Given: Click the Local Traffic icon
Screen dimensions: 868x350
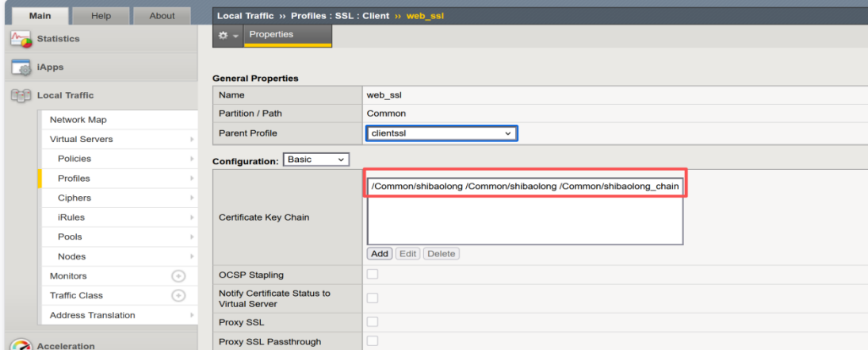Looking at the screenshot, I should coord(21,96).
